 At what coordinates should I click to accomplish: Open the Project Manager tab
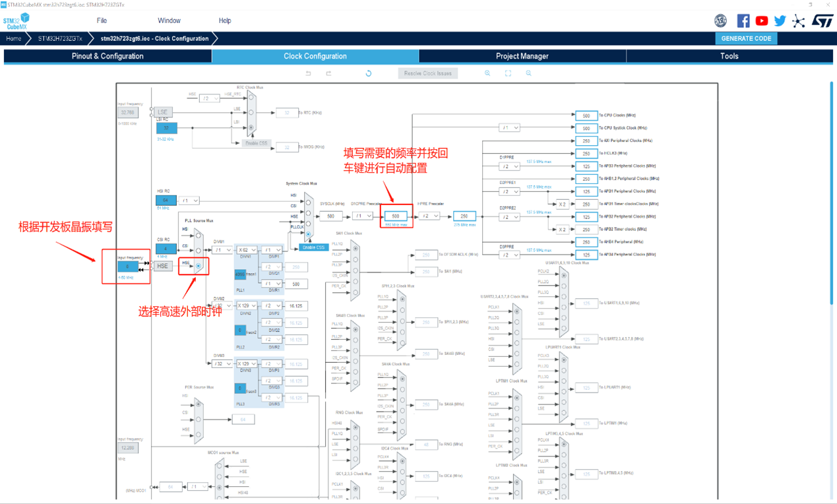click(x=522, y=56)
